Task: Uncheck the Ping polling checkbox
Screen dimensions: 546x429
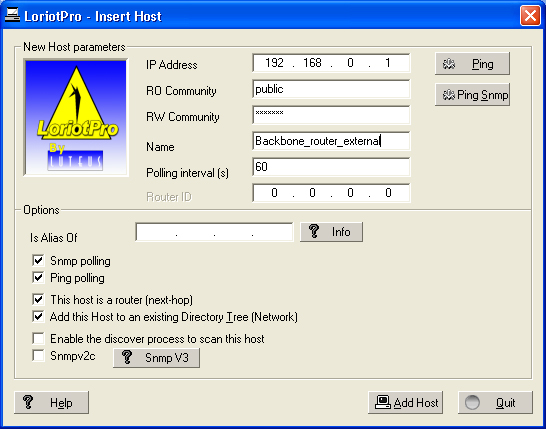Action: (38, 278)
